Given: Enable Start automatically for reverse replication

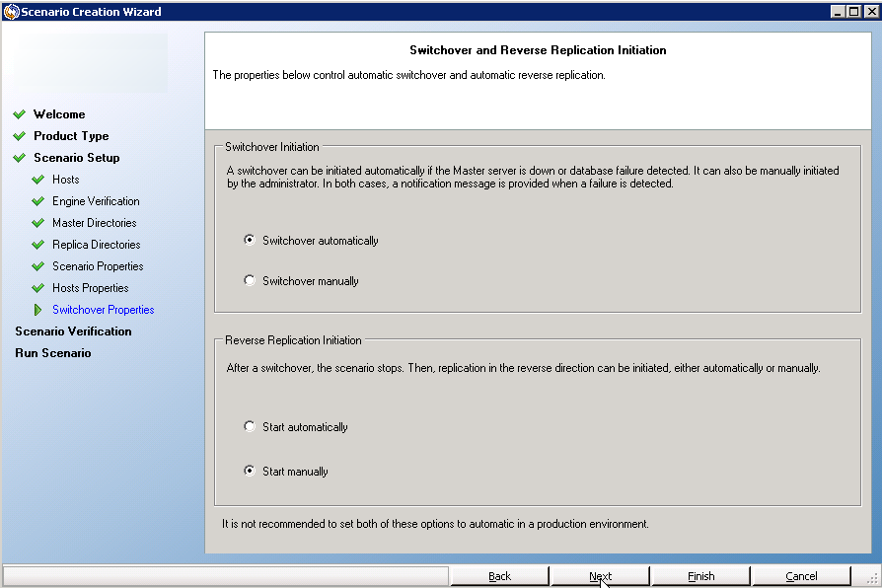Looking at the screenshot, I should pos(250,426).
